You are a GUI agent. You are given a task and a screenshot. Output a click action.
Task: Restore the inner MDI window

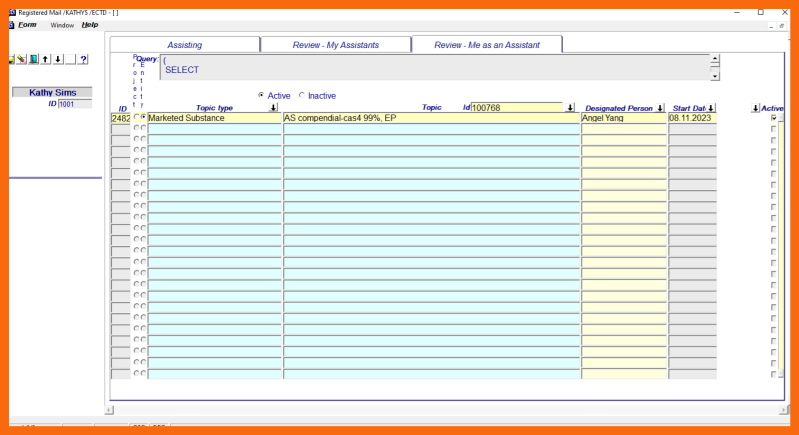(781, 25)
